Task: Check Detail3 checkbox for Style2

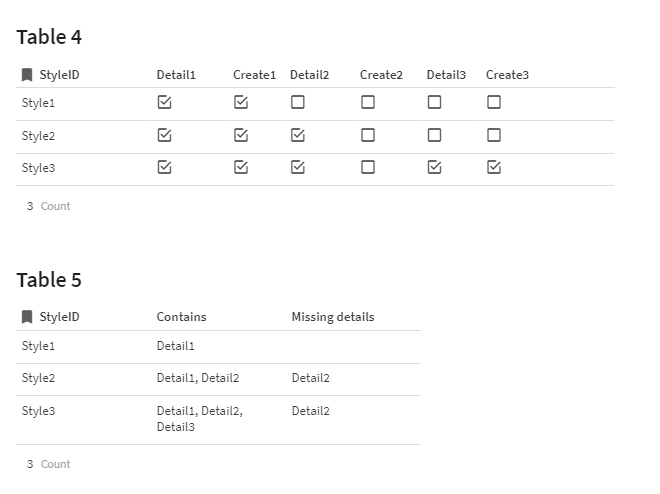Action: tap(434, 135)
